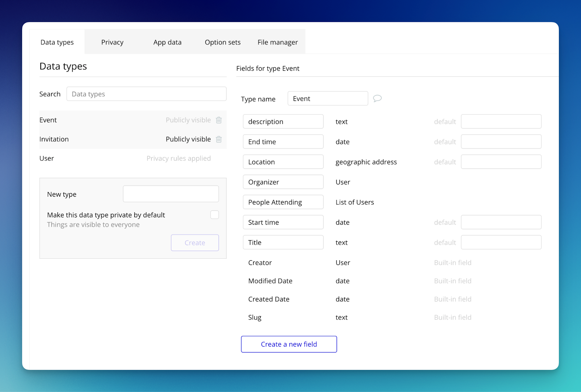Click Built-in field label for Slug

(x=453, y=318)
